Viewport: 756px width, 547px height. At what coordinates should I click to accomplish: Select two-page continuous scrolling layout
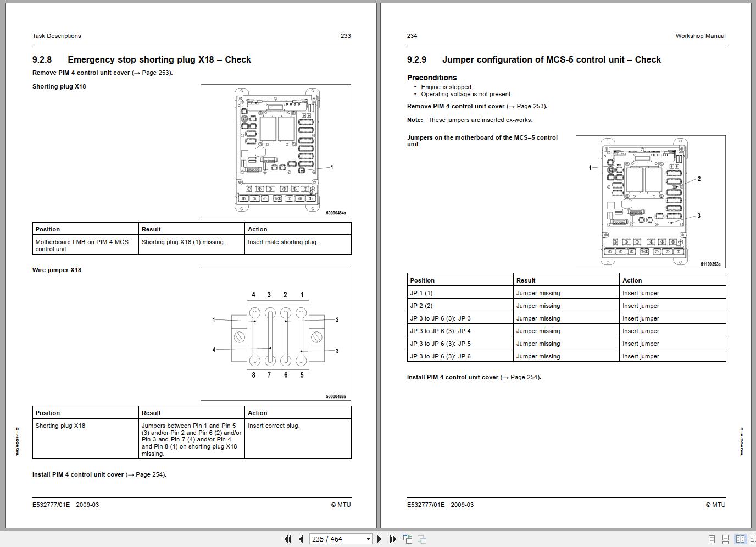753,539
